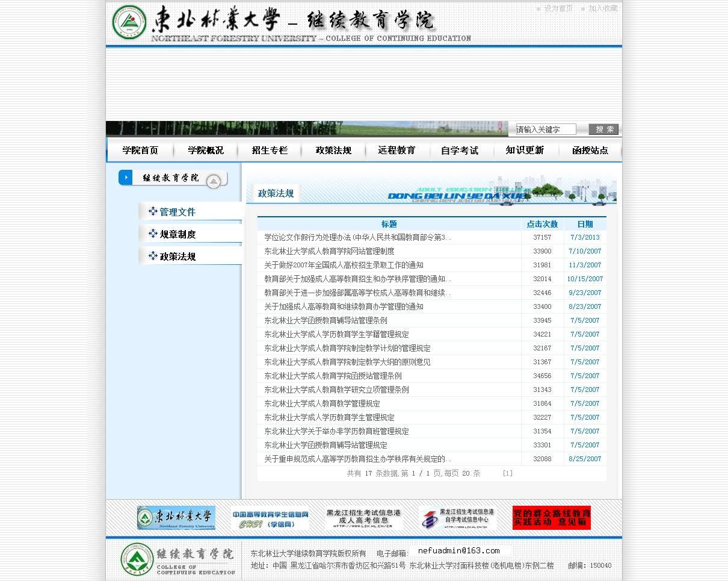This screenshot has width=728, height=581.
Task: Open the red 党的群众路线教育 banner
Action: coord(551,518)
